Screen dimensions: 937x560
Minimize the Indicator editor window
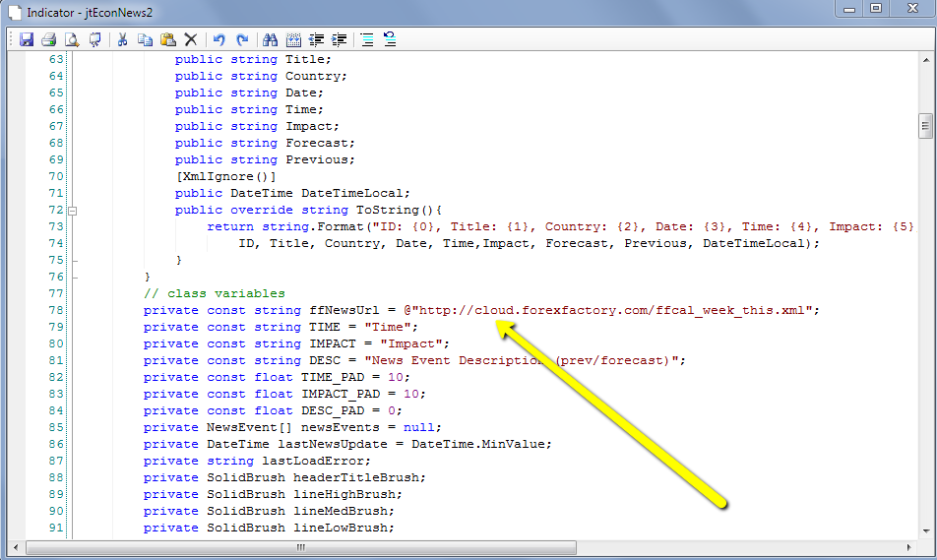coord(849,9)
